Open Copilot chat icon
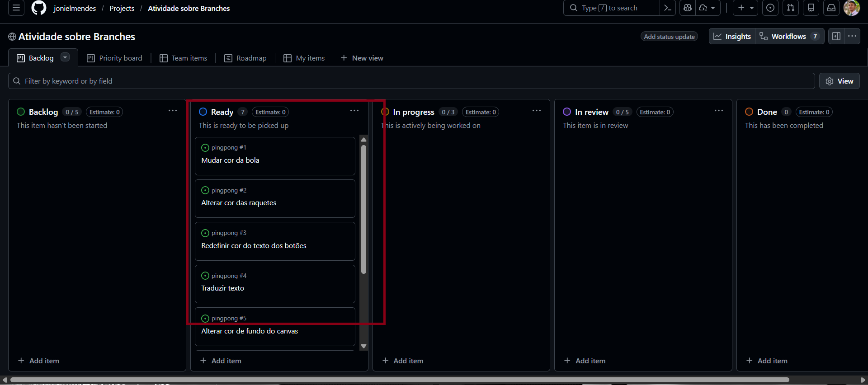This screenshot has height=385, width=868. (x=688, y=8)
